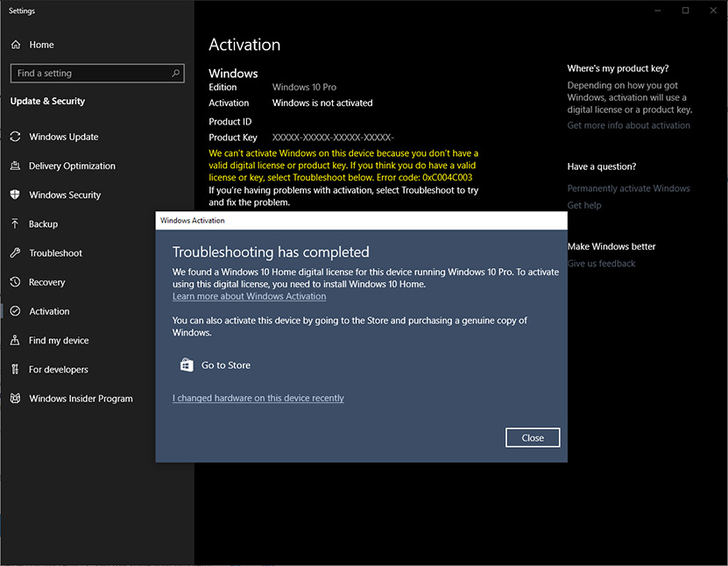Click I changed hardware on this device recently

258,399
